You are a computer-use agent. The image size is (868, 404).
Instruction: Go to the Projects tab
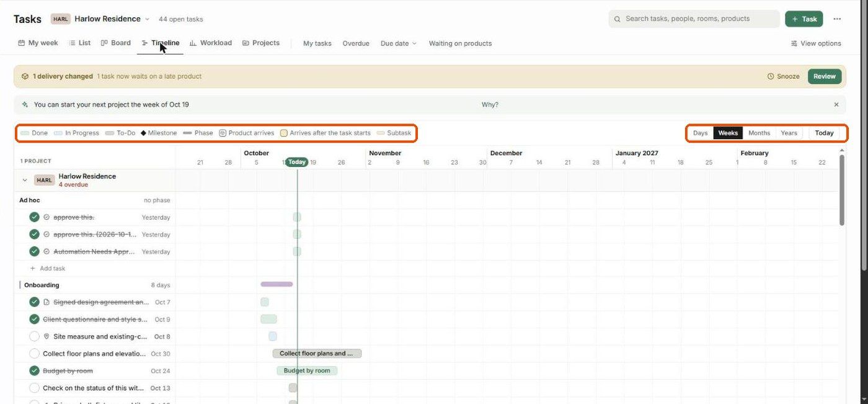(260, 43)
